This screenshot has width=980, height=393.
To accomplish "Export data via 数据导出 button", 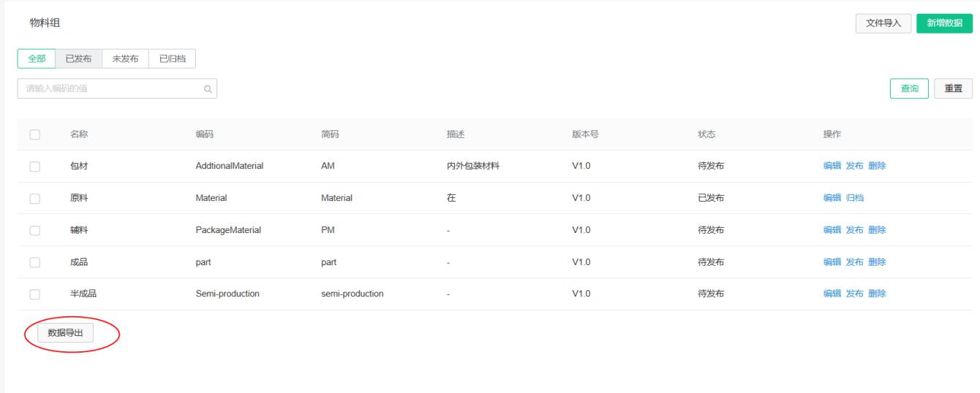I will click(x=66, y=333).
